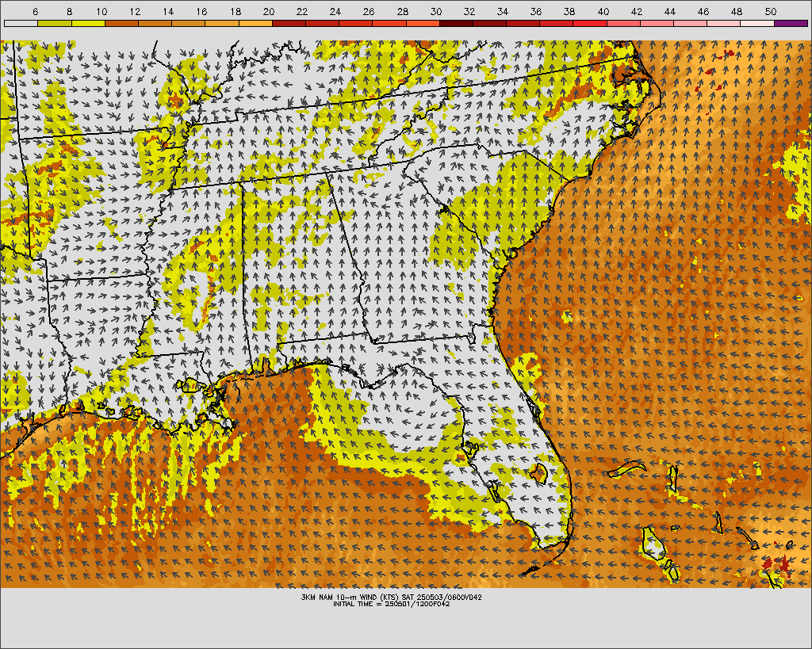This screenshot has height=649, width=812.
Task: Select the legend label "14"
Action: (168, 11)
